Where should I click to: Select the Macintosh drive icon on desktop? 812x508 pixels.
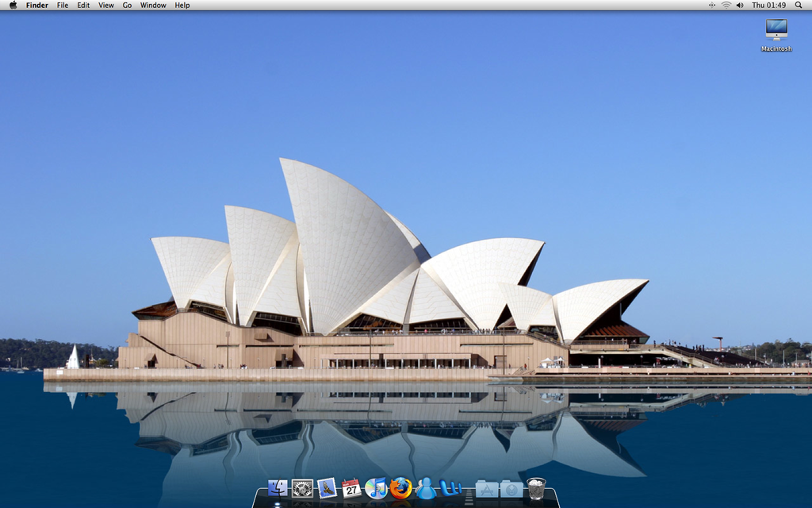776,30
